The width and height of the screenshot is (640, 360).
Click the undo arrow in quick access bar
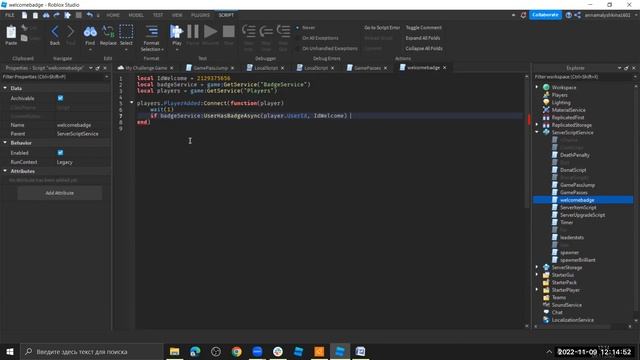pos(89,15)
